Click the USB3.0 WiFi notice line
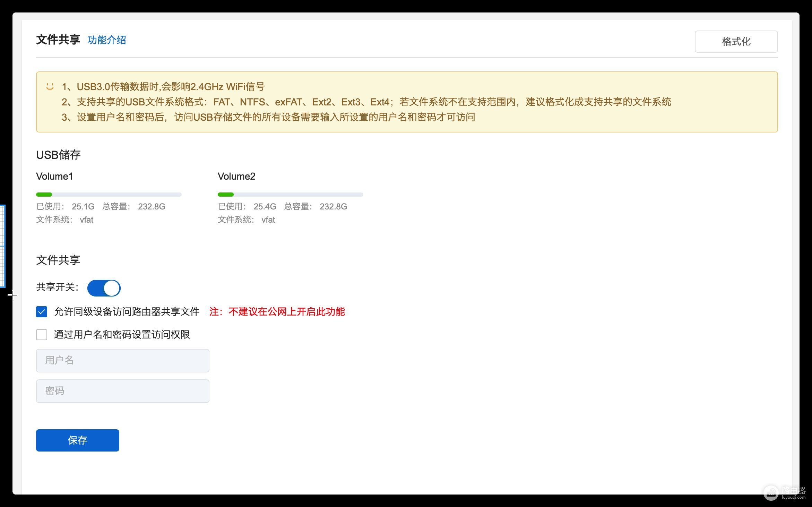Screen dimensions: 812x507 pyautogui.click(x=163, y=87)
